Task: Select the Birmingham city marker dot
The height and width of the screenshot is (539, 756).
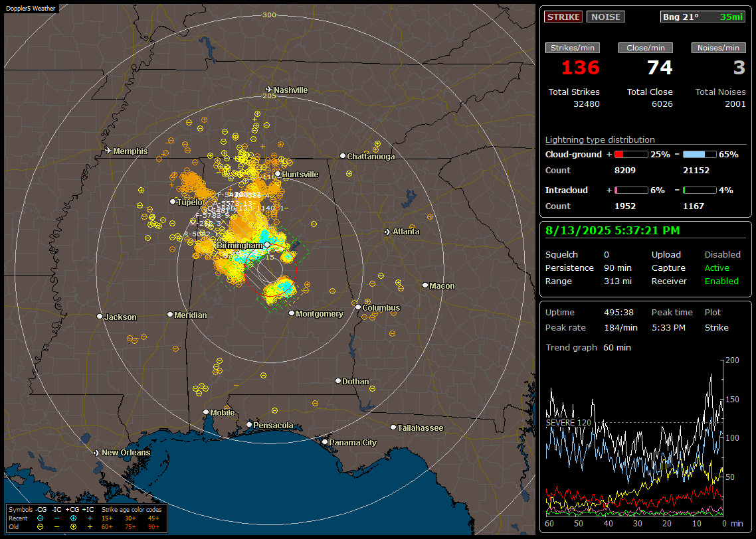Action: [x=266, y=245]
